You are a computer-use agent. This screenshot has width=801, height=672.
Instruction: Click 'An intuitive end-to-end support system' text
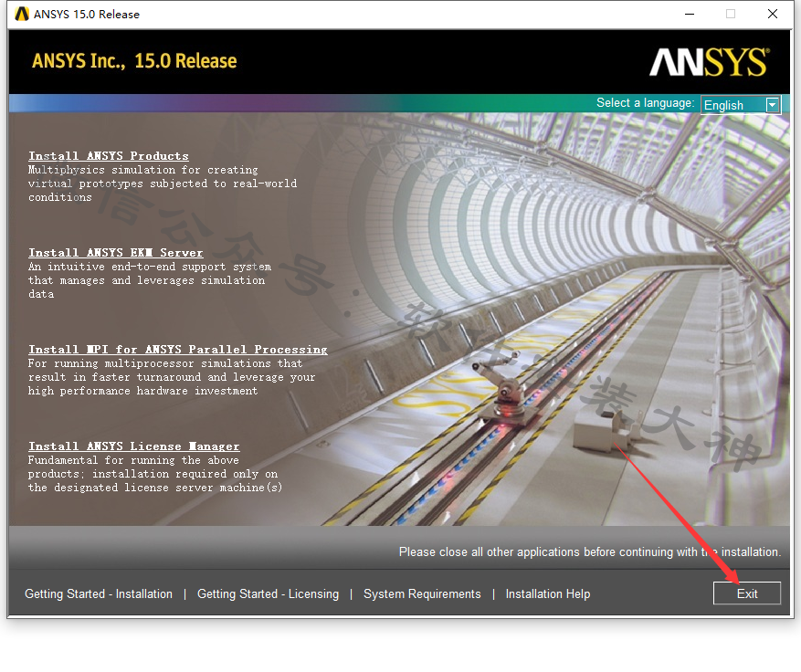pos(150,267)
